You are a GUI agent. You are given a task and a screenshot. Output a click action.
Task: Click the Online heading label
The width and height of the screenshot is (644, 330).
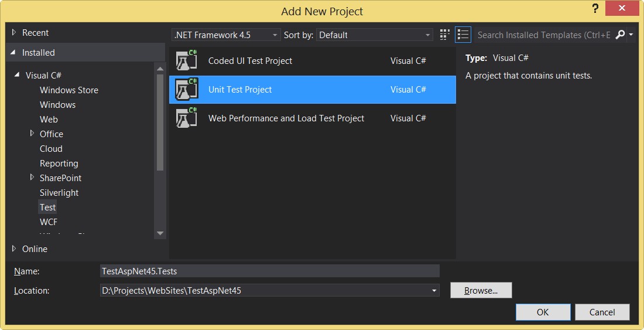(35, 249)
